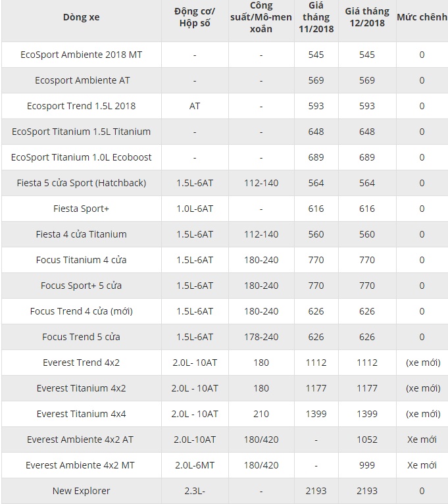Select Focus Trend 4 cửa (mới) cell
The height and width of the screenshot is (504, 448).
click(x=82, y=311)
